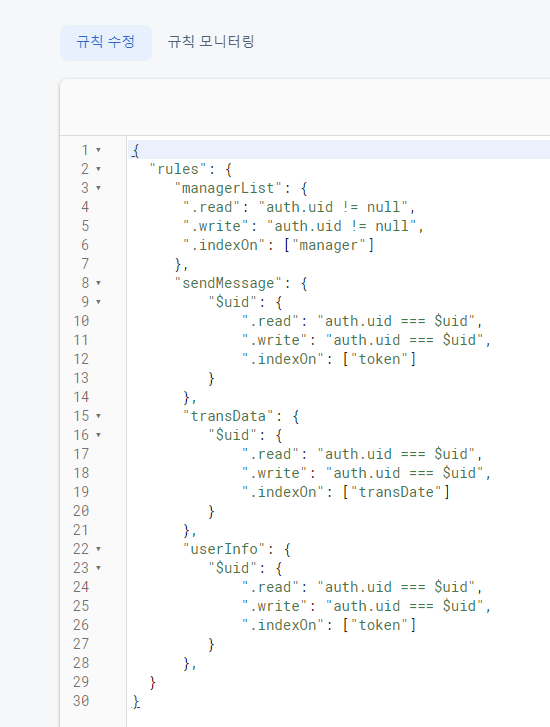Collapse the $uid block arrow on line 16
The image size is (550, 727).
coord(98,435)
